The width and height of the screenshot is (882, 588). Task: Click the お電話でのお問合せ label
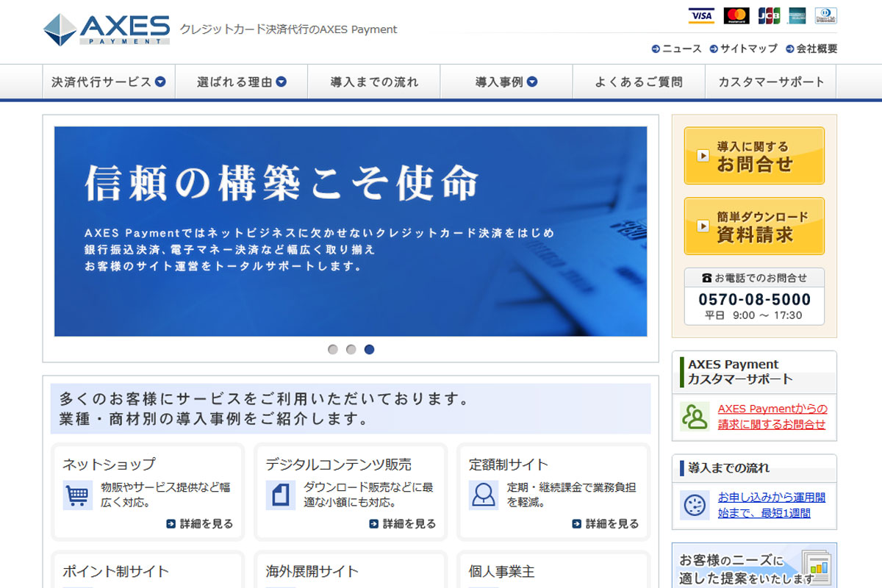click(754, 278)
